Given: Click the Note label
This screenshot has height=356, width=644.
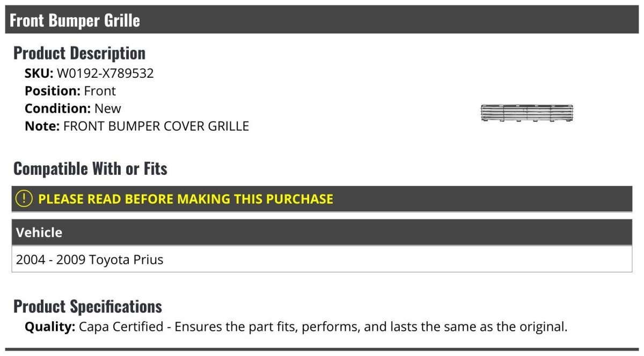Looking at the screenshot, I should coord(42,127).
